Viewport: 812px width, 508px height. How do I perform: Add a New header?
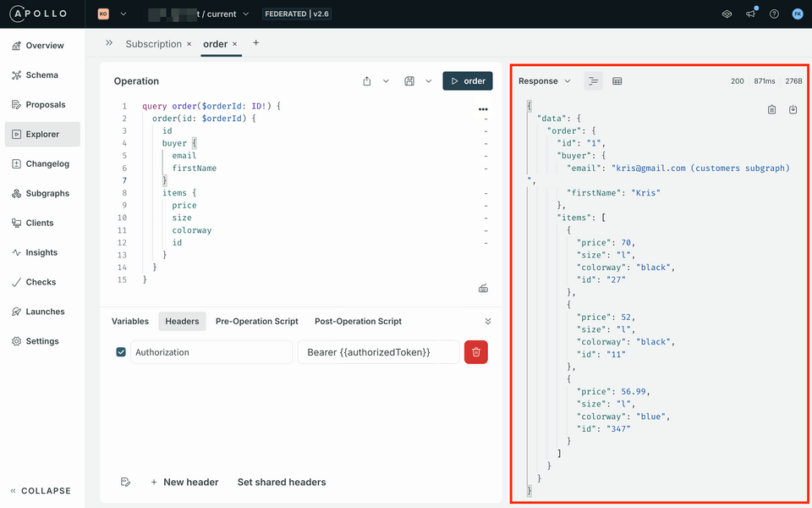[x=184, y=482]
